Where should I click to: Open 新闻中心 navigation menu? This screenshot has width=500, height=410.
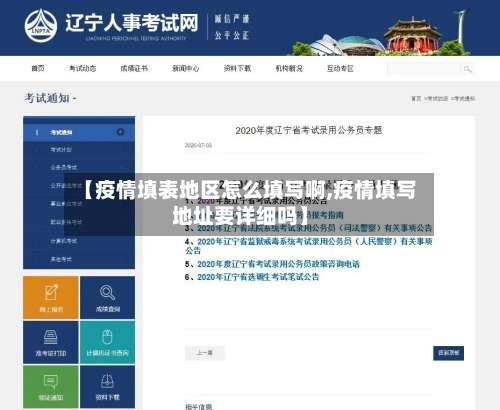pos(186,68)
